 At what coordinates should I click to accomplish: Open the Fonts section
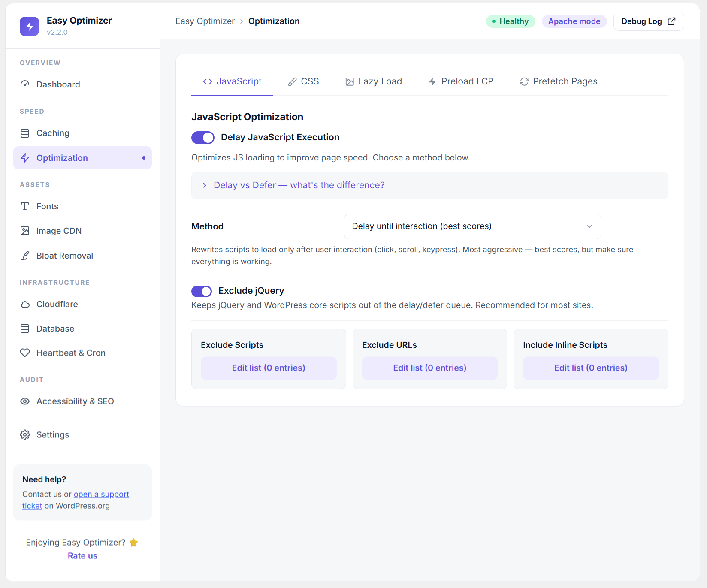point(82,206)
